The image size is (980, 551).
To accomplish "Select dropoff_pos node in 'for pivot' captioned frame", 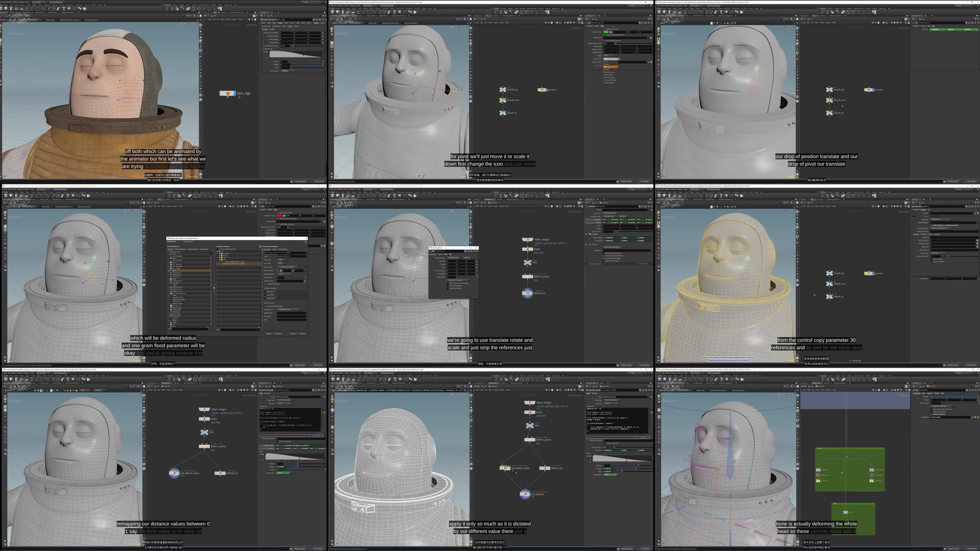I will 502,90.
